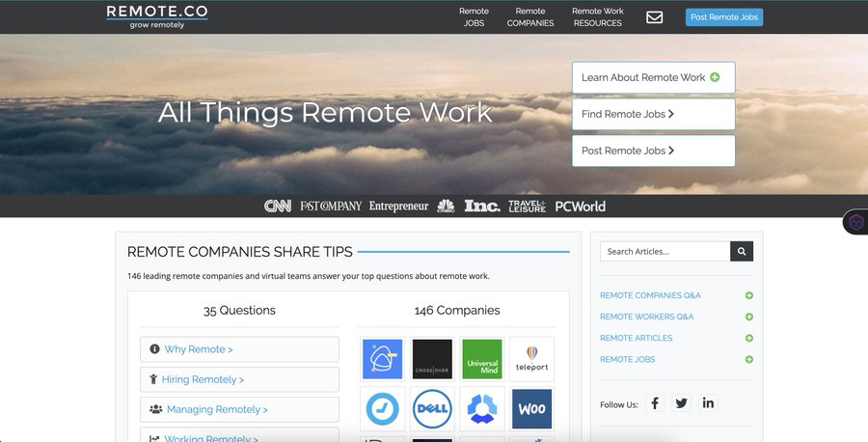Click the Remote Workers Q&A sidebar link
868x442 pixels.
[646, 317]
